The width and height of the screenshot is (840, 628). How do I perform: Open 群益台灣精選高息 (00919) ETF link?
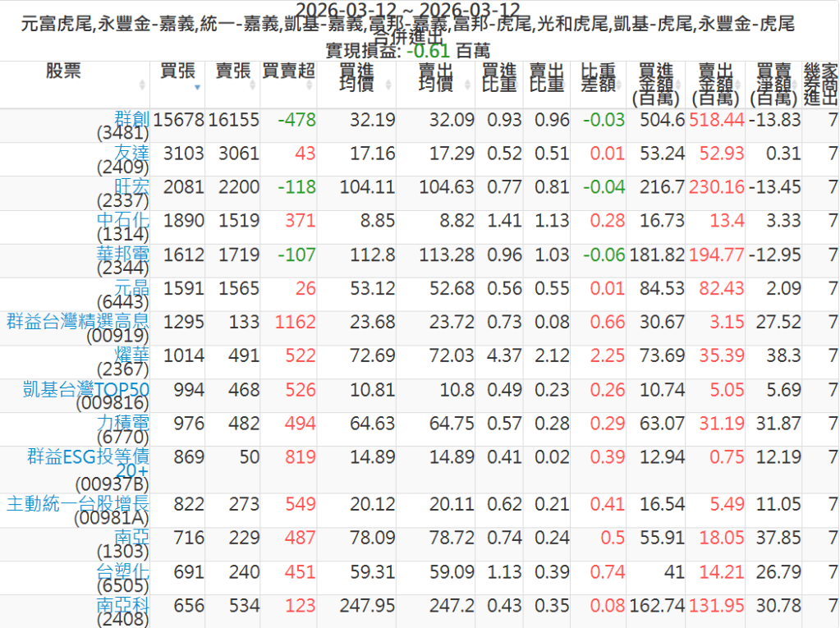(x=78, y=320)
